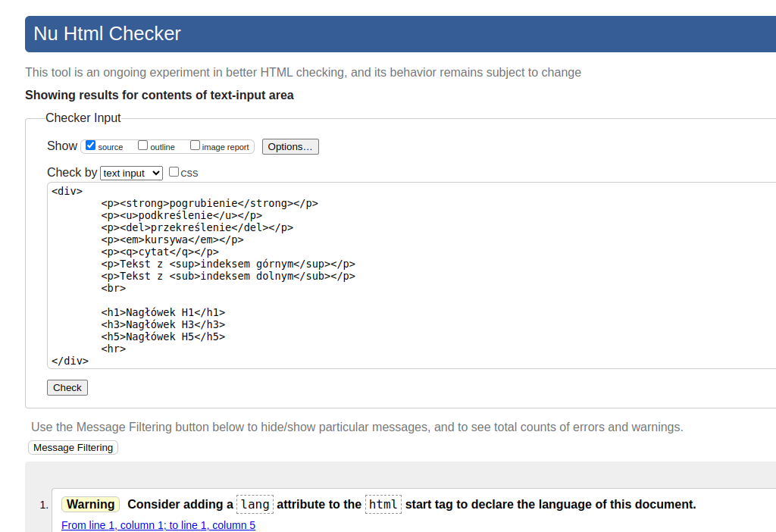This screenshot has width=776, height=532.
Task: Click the yellow Warning badge
Action: pyautogui.click(x=90, y=504)
